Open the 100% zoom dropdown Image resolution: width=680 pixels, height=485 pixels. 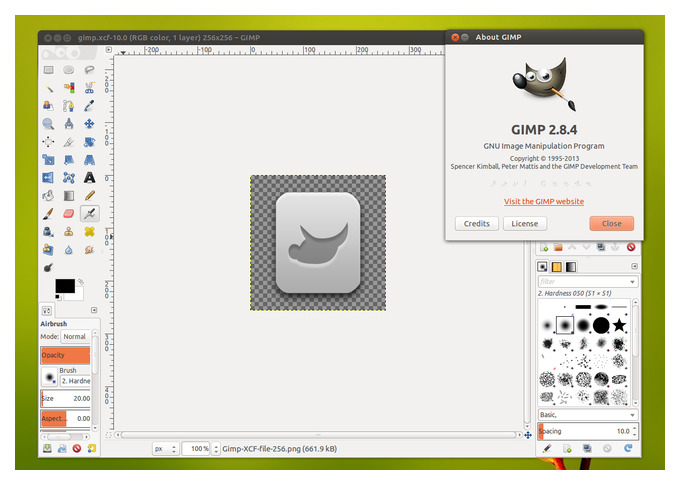201,449
